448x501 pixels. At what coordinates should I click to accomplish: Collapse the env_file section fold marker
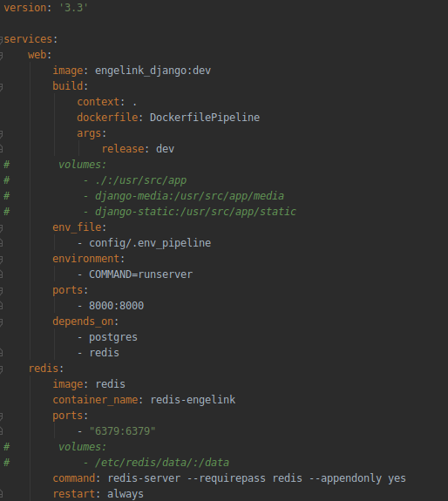[1, 227]
